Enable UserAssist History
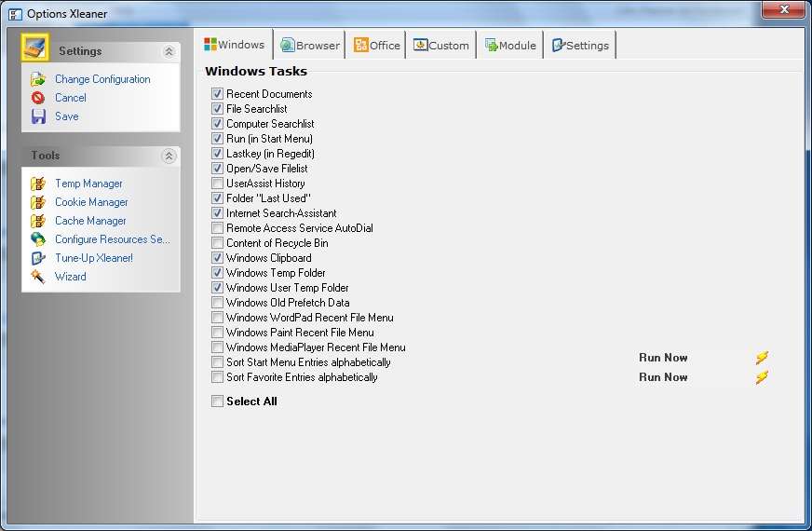Screen dimensions: 812x531 point(218,184)
